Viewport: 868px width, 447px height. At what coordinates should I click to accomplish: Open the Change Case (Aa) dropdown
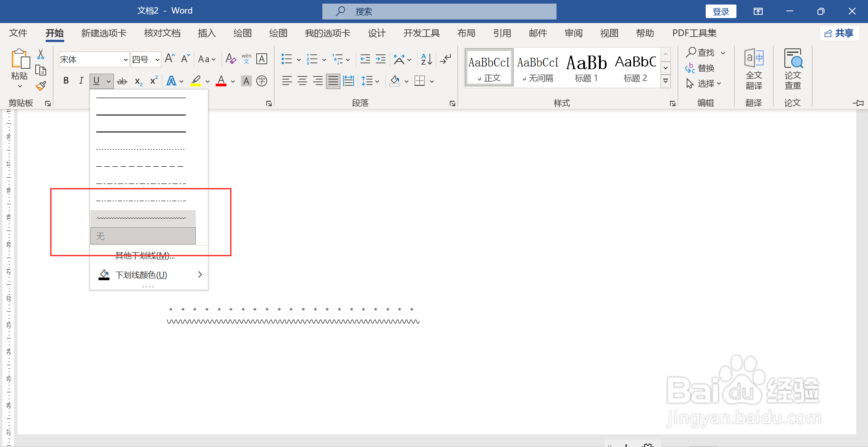[207, 59]
